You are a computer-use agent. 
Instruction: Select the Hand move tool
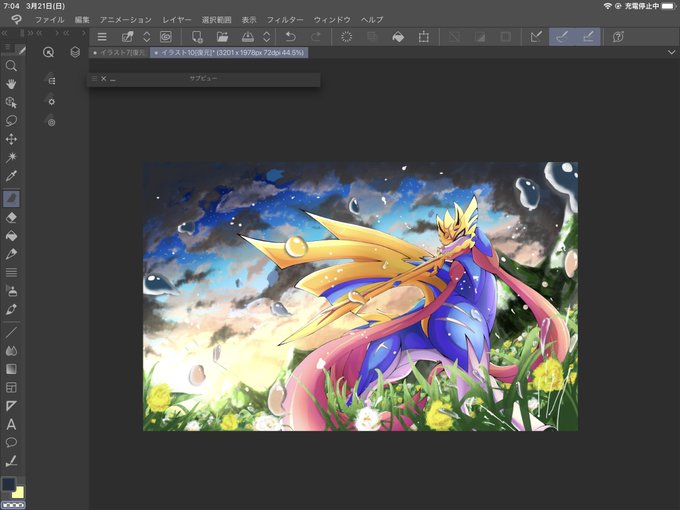click(11, 84)
